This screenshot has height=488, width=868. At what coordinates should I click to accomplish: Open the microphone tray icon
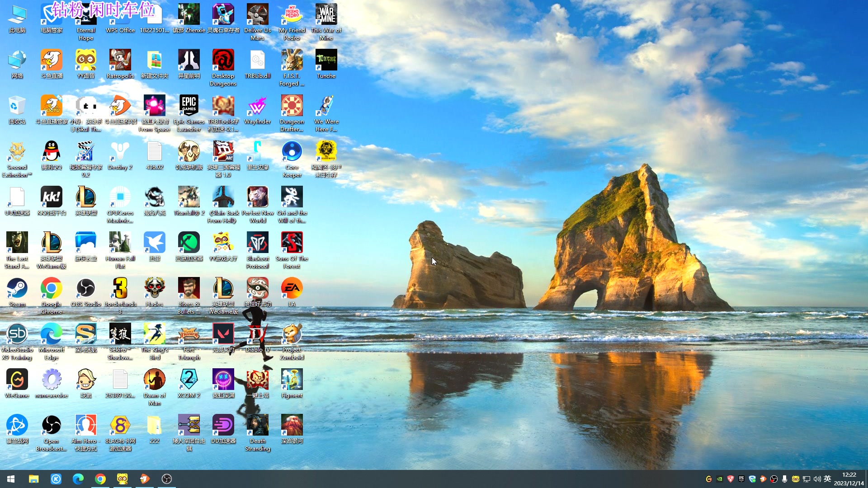[784, 479]
